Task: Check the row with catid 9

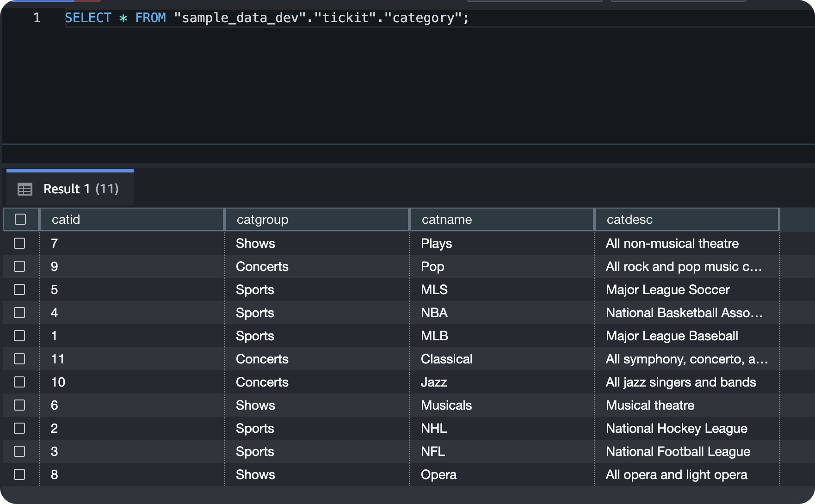Action: (19, 266)
